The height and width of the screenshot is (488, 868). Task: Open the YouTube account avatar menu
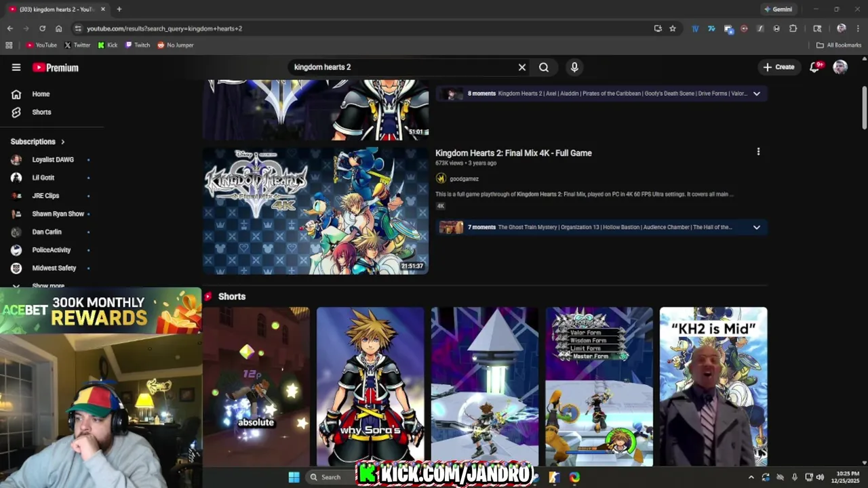(840, 67)
